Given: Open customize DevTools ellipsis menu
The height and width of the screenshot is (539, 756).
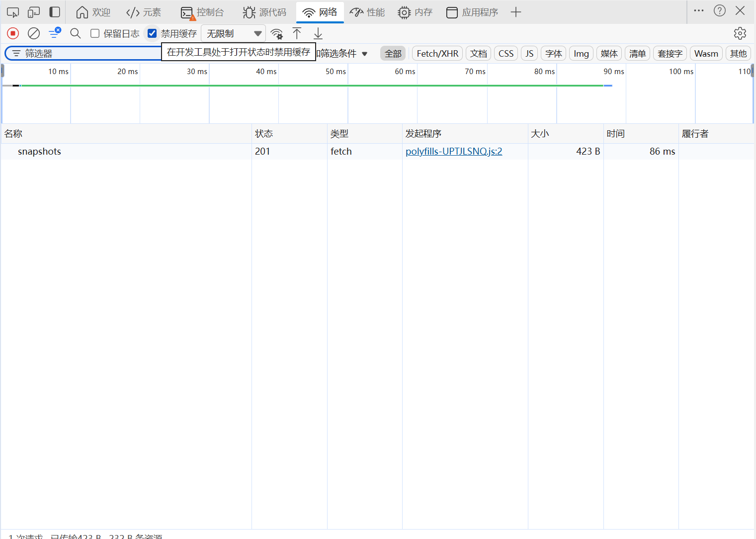Looking at the screenshot, I should (x=699, y=10).
